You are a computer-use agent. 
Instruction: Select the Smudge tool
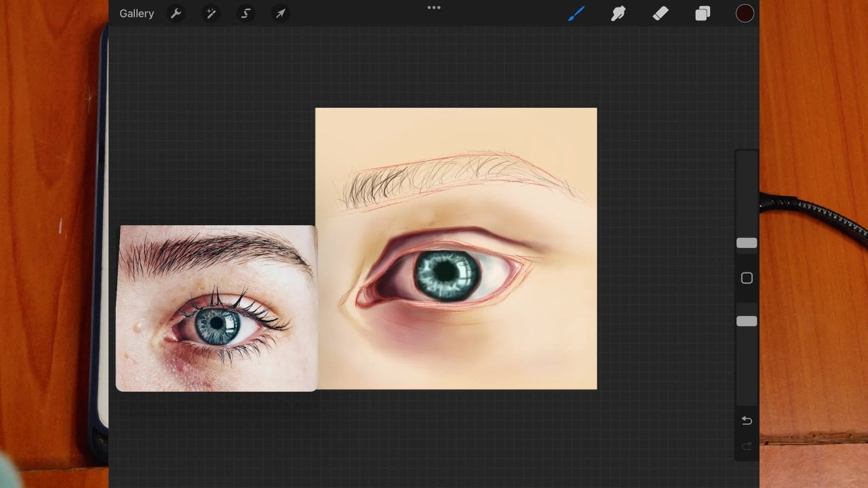tap(618, 14)
